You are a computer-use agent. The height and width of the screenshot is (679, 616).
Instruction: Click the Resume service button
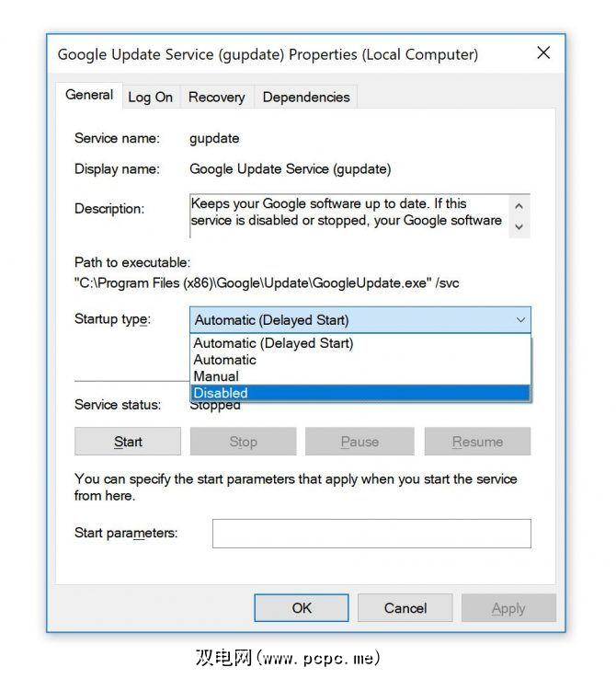click(477, 442)
